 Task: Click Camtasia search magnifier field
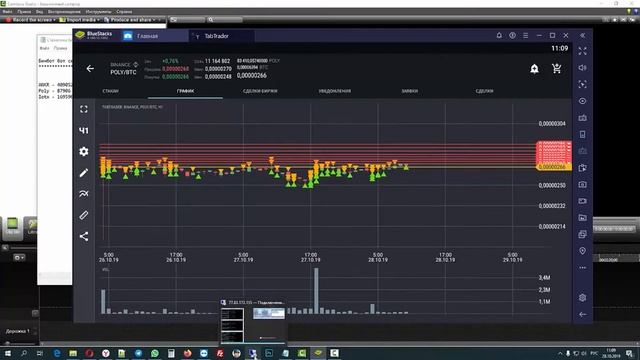[x=224, y=19]
